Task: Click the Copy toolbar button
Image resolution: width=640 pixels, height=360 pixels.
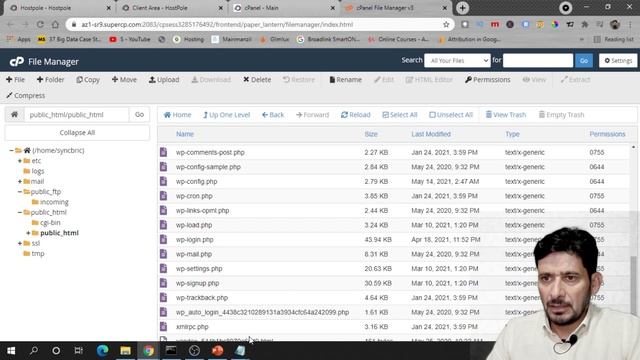Action: 88,80
